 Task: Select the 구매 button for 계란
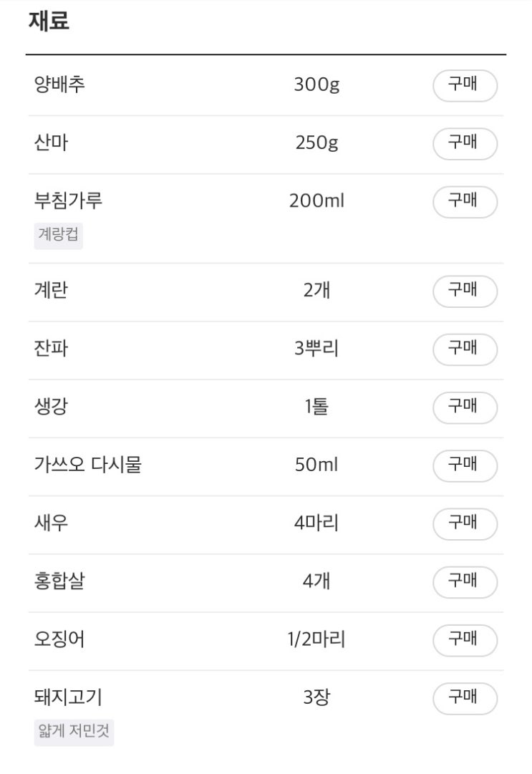465,291
